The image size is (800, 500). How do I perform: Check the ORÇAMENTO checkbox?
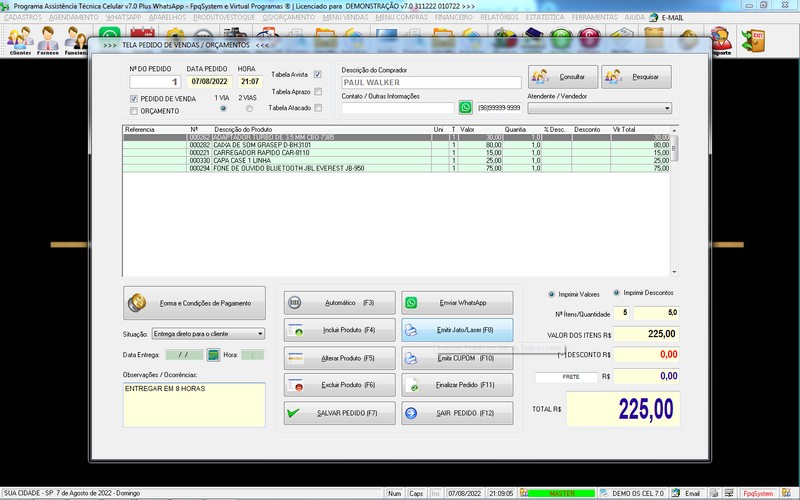(x=134, y=111)
